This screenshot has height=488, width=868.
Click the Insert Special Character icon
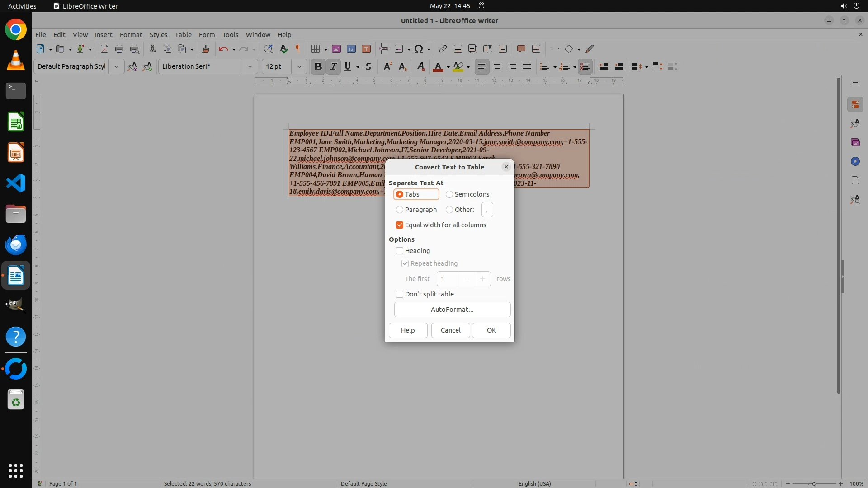419,49
